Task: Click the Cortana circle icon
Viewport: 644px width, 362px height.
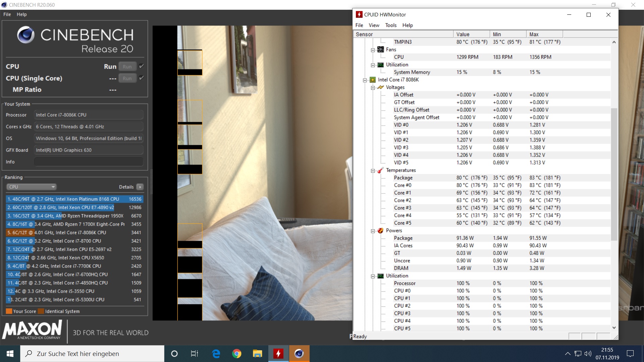Action: [x=174, y=354]
